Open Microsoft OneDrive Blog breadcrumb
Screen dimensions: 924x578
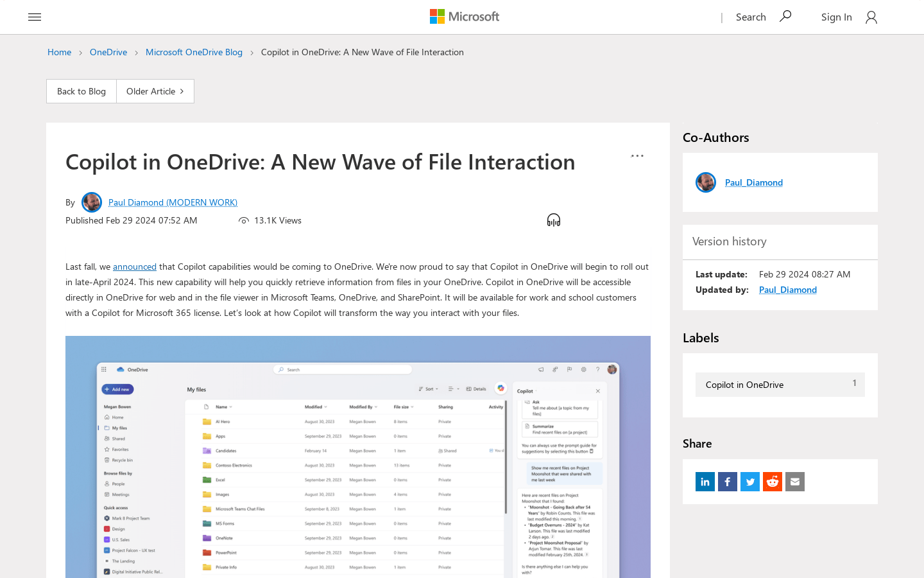(194, 52)
